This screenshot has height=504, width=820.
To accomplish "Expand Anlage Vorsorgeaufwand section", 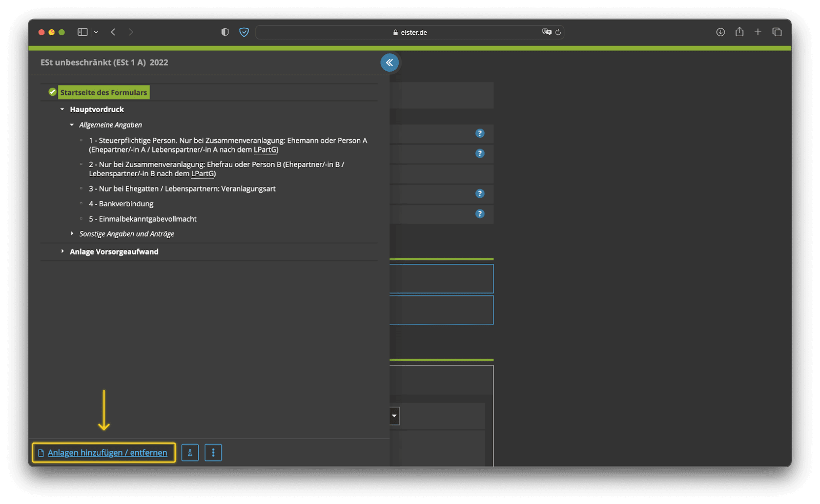I will tap(62, 251).
